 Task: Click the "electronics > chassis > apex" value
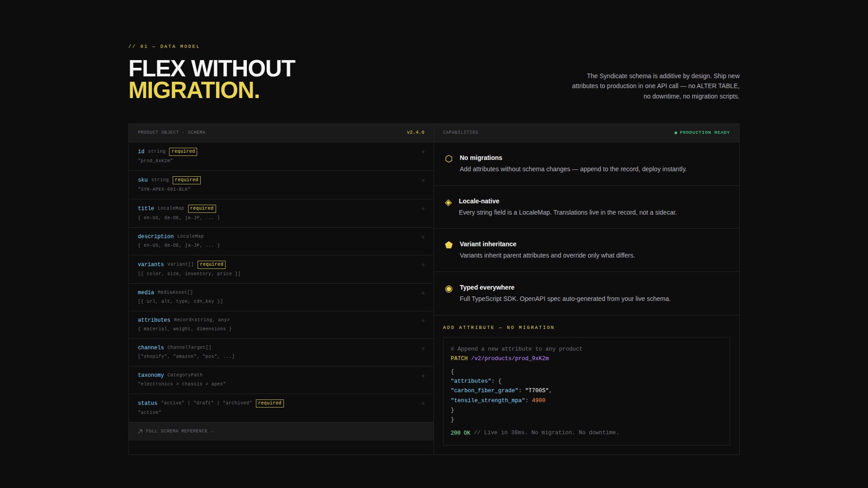182,384
